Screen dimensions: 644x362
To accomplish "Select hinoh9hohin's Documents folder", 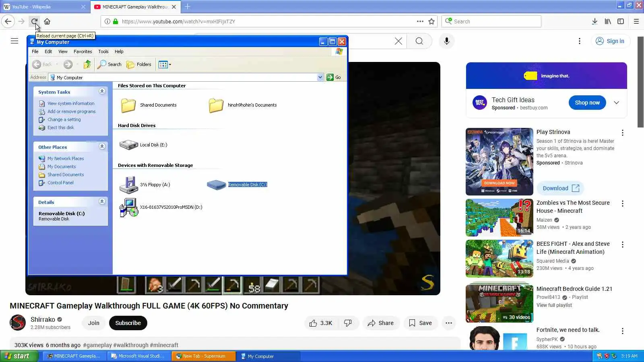I will [x=242, y=105].
